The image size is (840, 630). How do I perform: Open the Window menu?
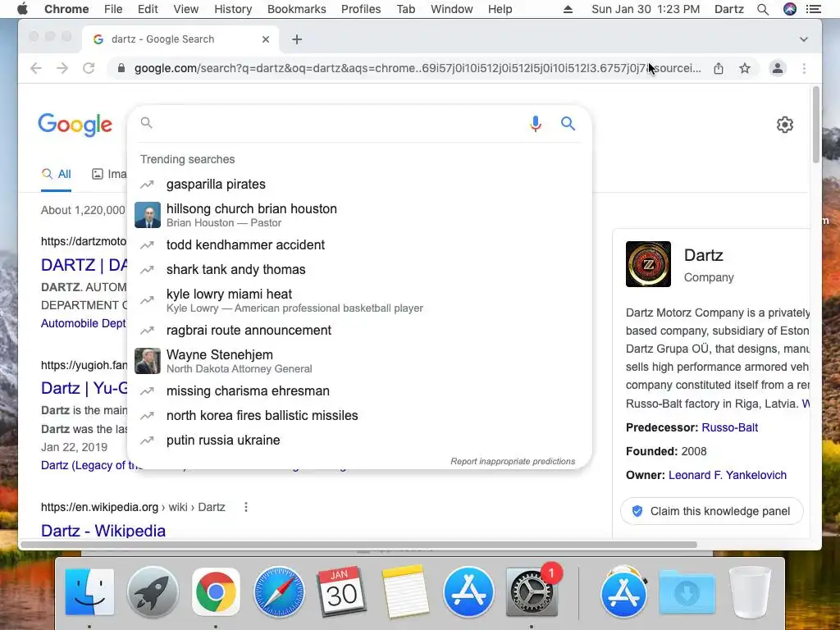click(x=452, y=9)
